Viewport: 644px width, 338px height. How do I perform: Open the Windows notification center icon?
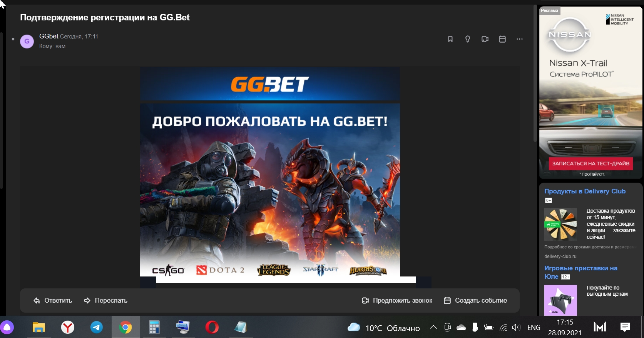625,327
